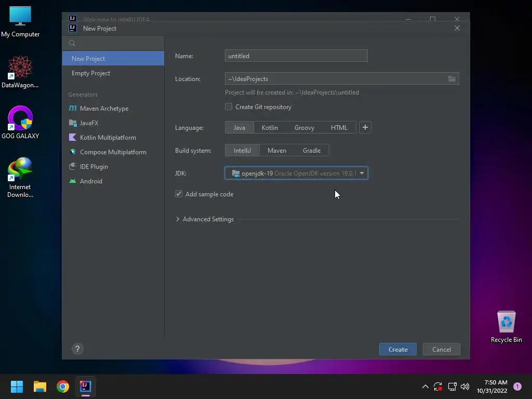
Task: Choose JavaFX generator
Action: click(113, 123)
